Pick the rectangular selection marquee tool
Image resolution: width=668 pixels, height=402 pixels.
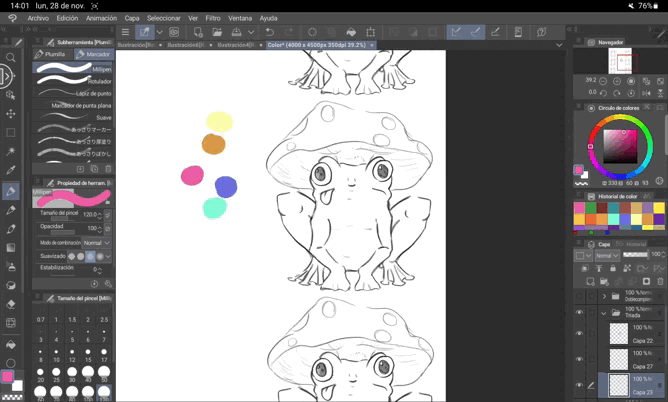tap(11, 132)
